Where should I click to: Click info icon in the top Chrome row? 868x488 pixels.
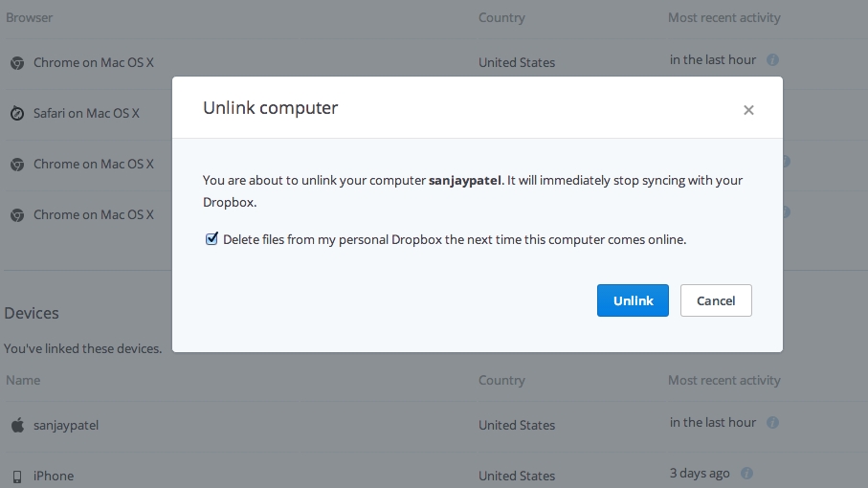click(x=772, y=60)
